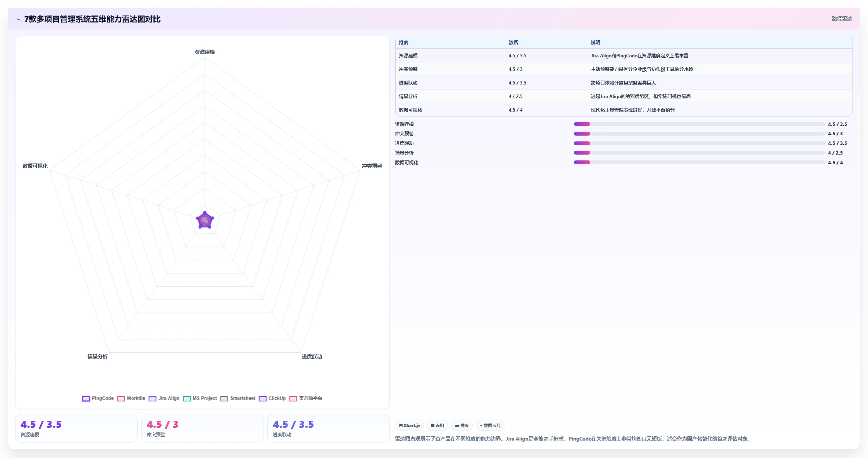This screenshot has width=868, height=458.
Task: Toggle the Smartsheet legend entry
Action: click(238, 398)
